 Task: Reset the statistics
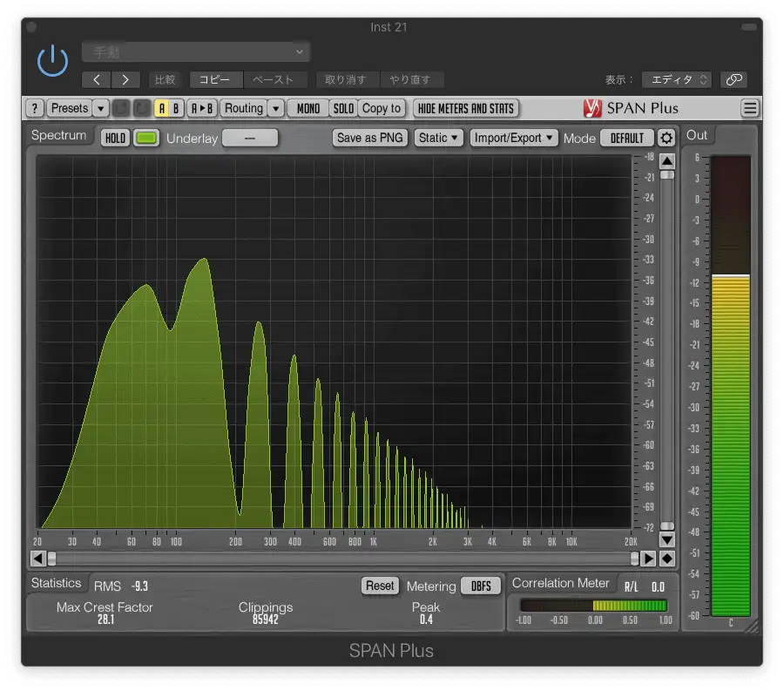pyautogui.click(x=380, y=586)
